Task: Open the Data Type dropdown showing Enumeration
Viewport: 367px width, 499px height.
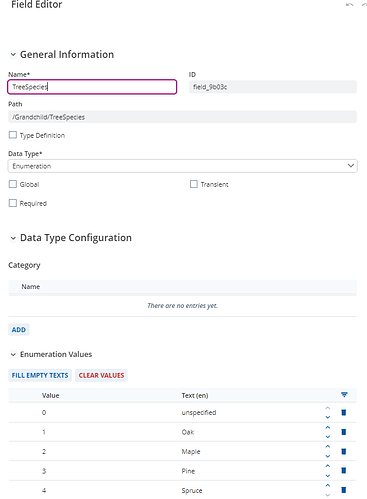Action: pyautogui.click(x=183, y=166)
